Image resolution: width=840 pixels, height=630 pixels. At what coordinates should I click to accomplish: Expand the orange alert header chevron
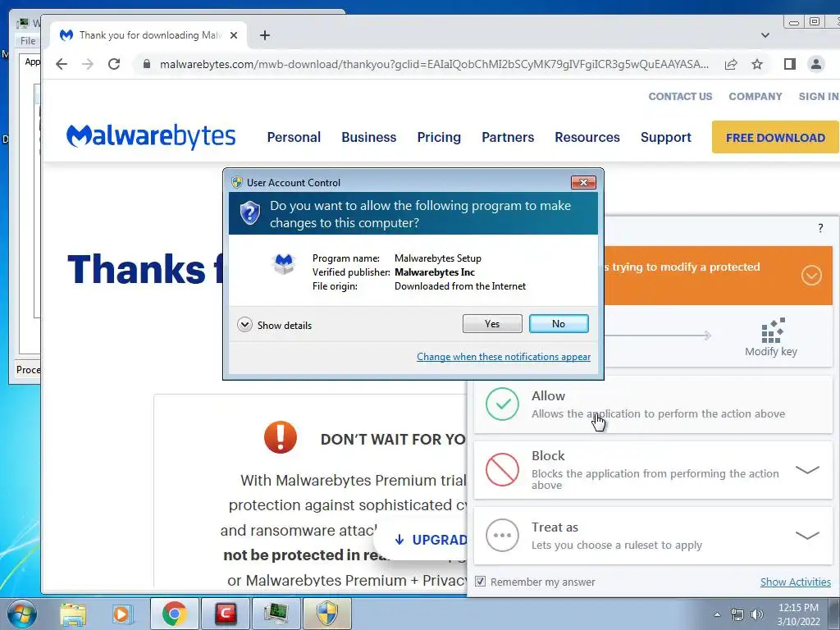pyautogui.click(x=811, y=276)
